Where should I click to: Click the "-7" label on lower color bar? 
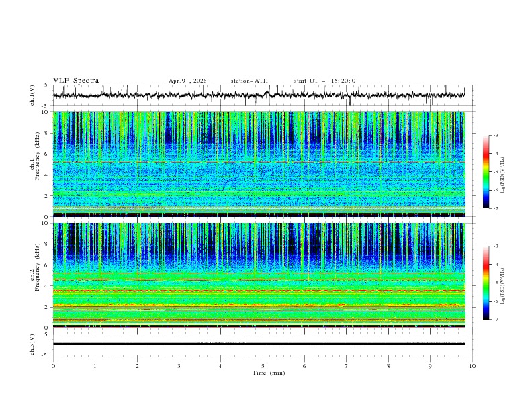tap(495, 320)
